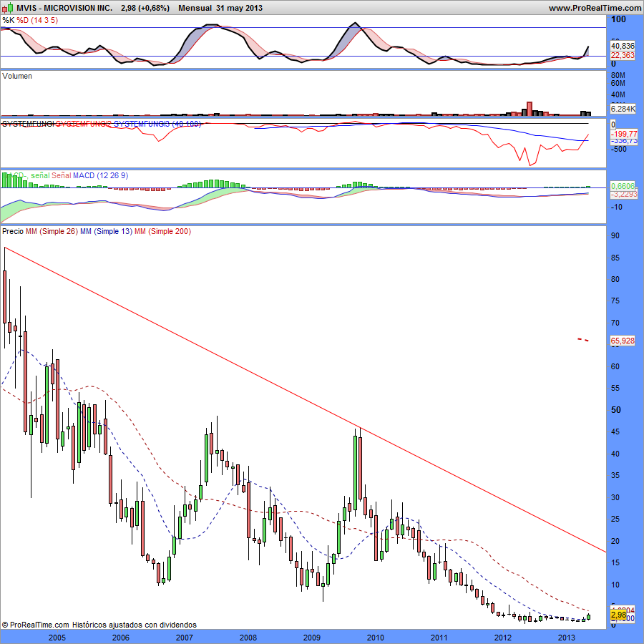Viewport: 644px width, 644px height.
Task: Click the 31 may 2013 date
Action: click(x=239, y=8)
